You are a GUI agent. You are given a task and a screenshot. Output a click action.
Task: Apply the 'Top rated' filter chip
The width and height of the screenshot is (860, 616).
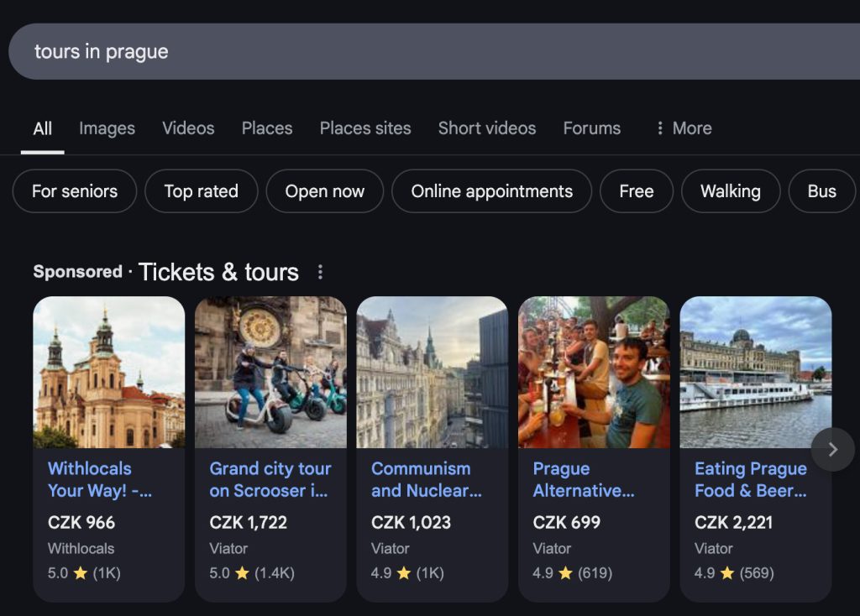(202, 191)
